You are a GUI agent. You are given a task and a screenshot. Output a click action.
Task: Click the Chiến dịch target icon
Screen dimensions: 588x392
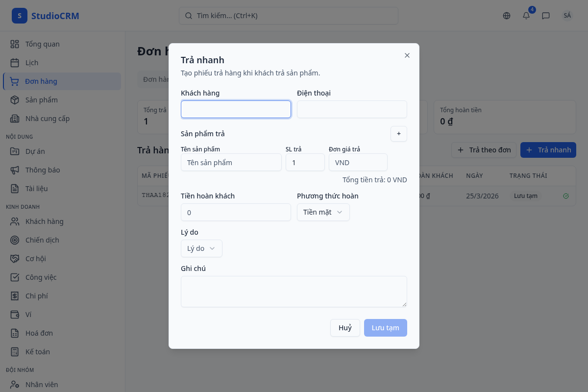click(15, 240)
